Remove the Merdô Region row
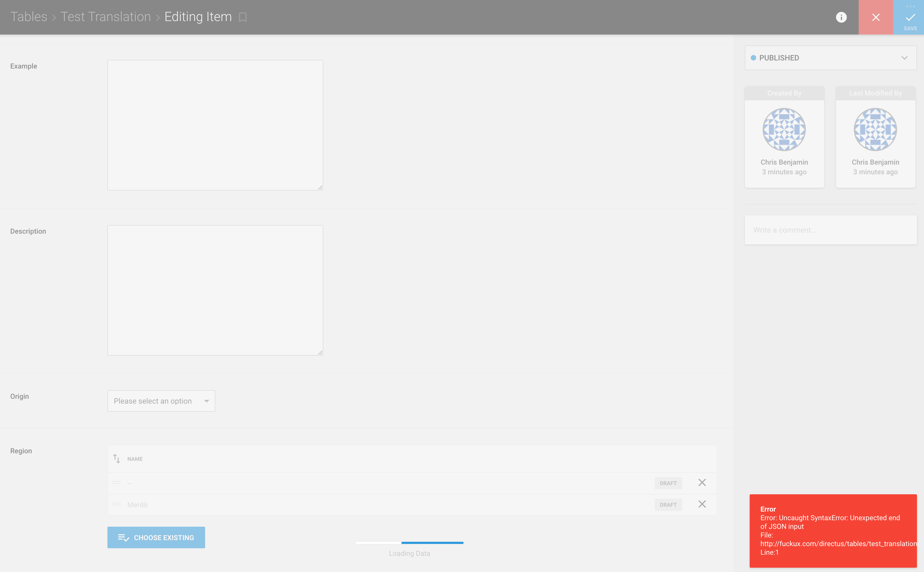924x572 pixels. [702, 504]
